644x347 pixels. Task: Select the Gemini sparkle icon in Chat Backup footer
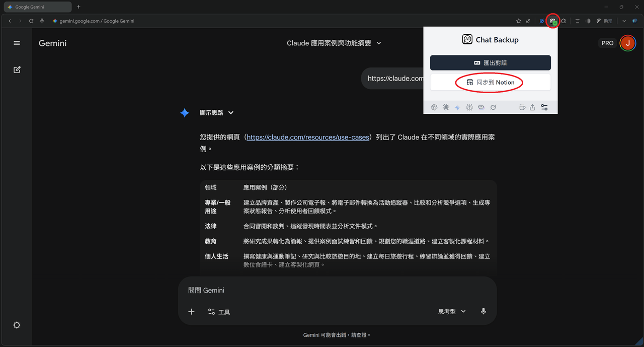[x=457, y=107]
